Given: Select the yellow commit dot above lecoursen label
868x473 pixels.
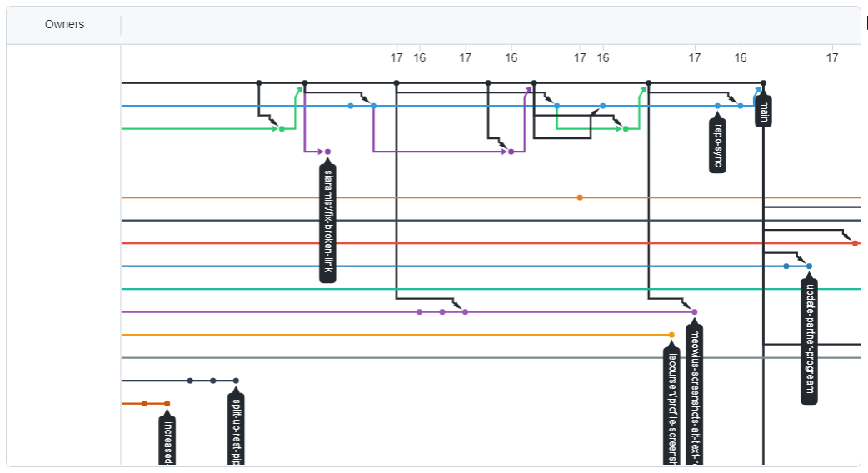Looking at the screenshot, I should (x=671, y=335).
